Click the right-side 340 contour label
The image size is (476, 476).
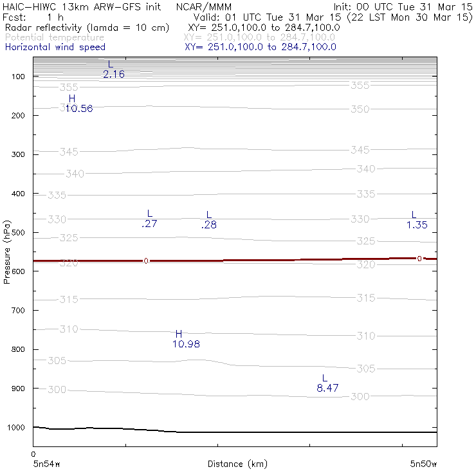[366, 169]
